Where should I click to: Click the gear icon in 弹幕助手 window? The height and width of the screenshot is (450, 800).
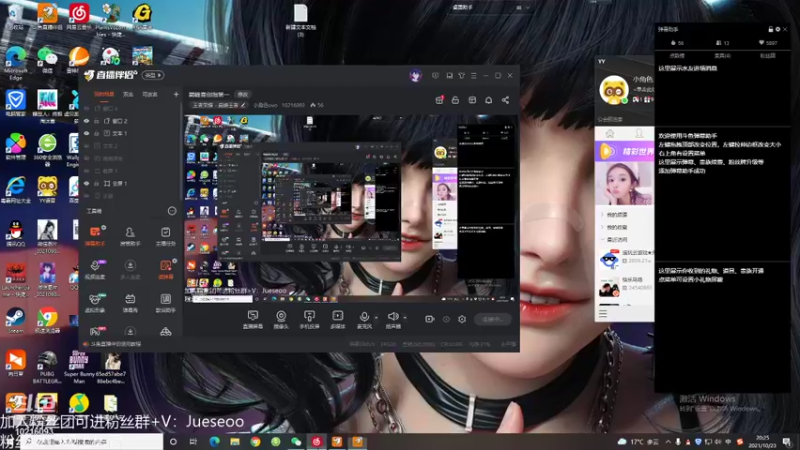778,30
